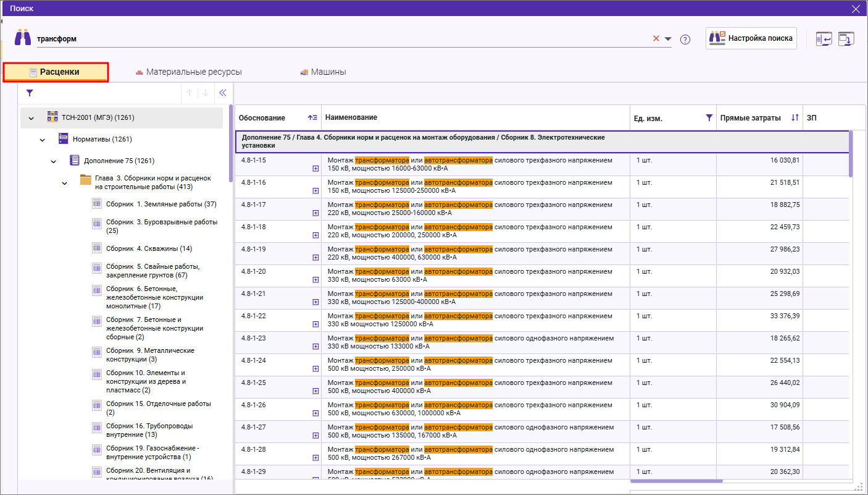Expand row 4.8-1-20 with plus box

coord(315,279)
